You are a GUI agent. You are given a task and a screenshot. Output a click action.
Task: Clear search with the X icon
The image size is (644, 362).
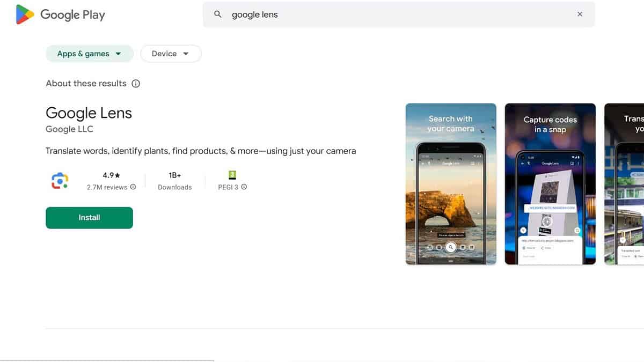[580, 14]
